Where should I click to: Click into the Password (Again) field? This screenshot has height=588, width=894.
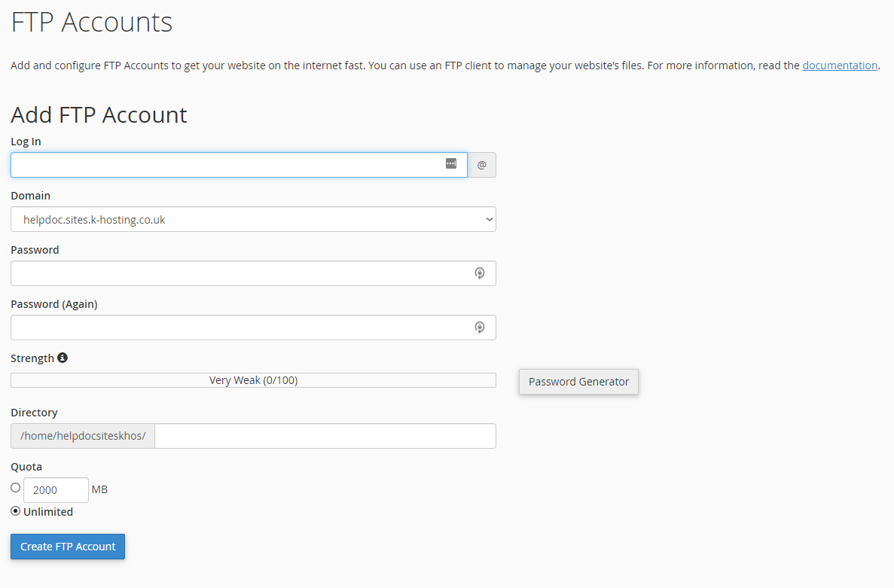[253, 328]
